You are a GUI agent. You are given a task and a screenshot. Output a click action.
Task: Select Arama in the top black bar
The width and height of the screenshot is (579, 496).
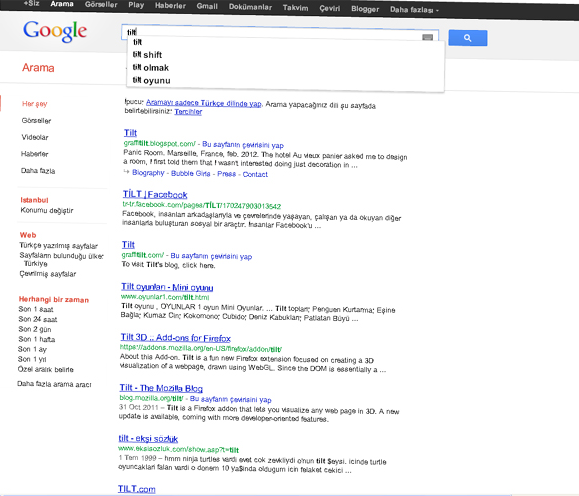pyautogui.click(x=62, y=4)
